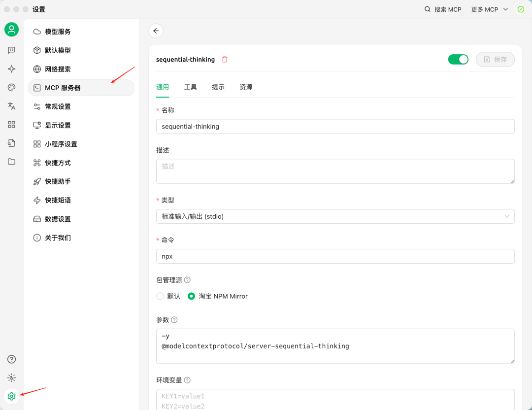Switch to the 工具 tab
Screen dimensions: 532x410
pyautogui.click(x=190, y=87)
